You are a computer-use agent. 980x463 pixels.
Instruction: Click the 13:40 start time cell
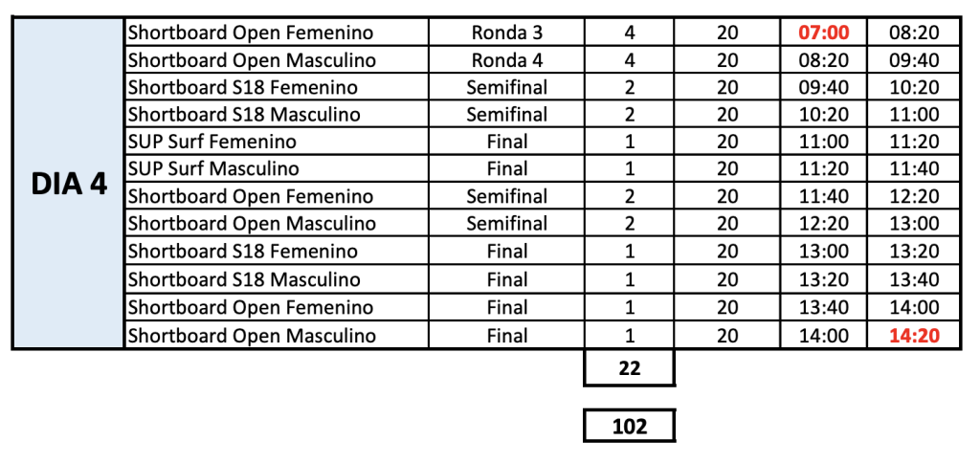click(x=824, y=307)
